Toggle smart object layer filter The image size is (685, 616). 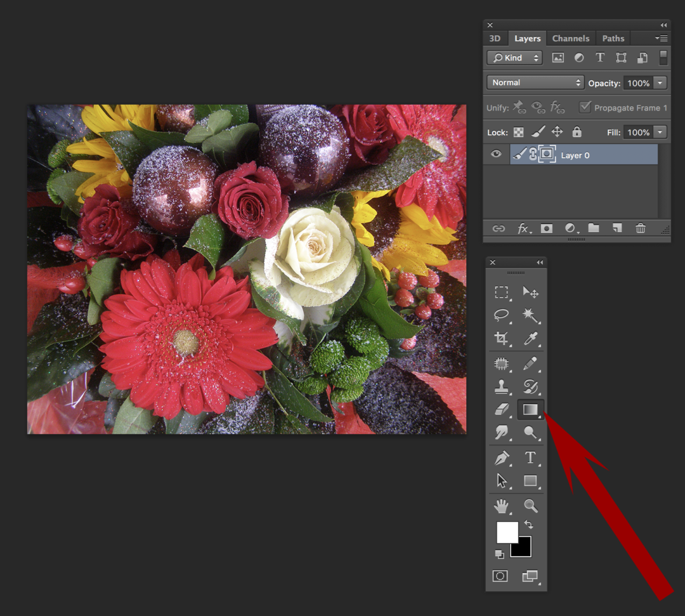pyautogui.click(x=642, y=58)
